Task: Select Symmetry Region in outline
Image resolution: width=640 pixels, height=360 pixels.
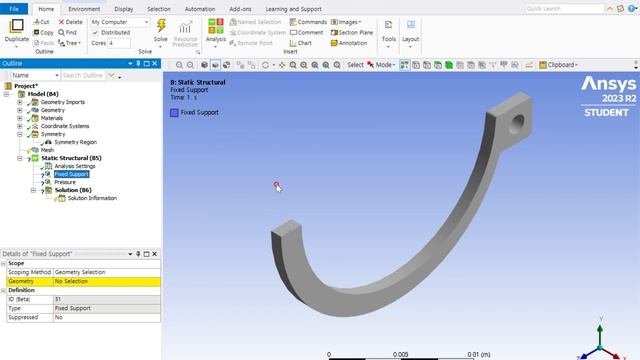Action: point(76,142)
